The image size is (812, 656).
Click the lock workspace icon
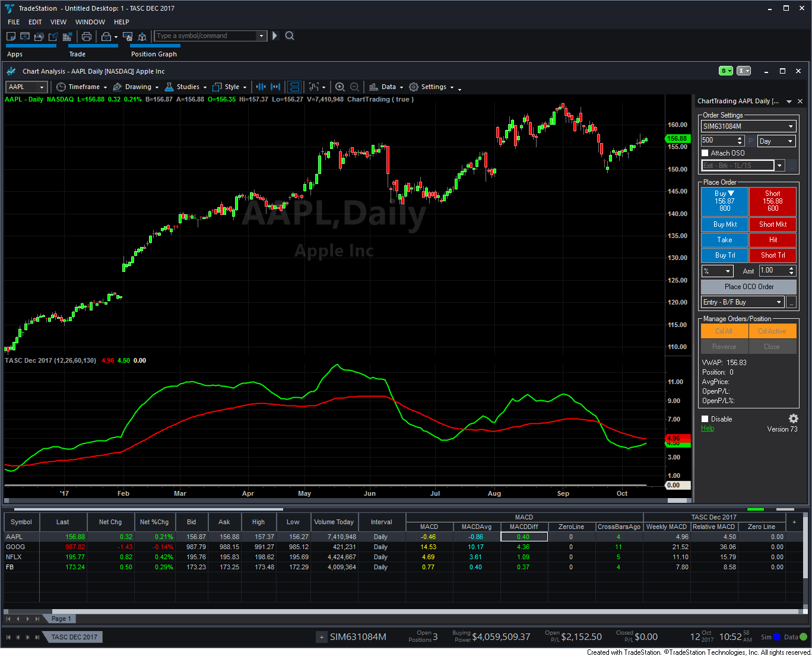(106, 36)
